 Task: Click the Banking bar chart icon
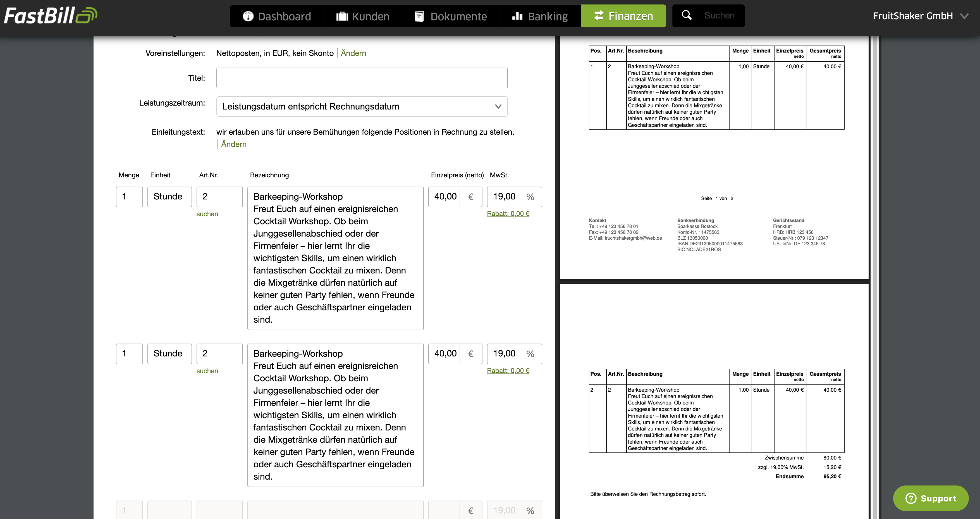(517, 16)
